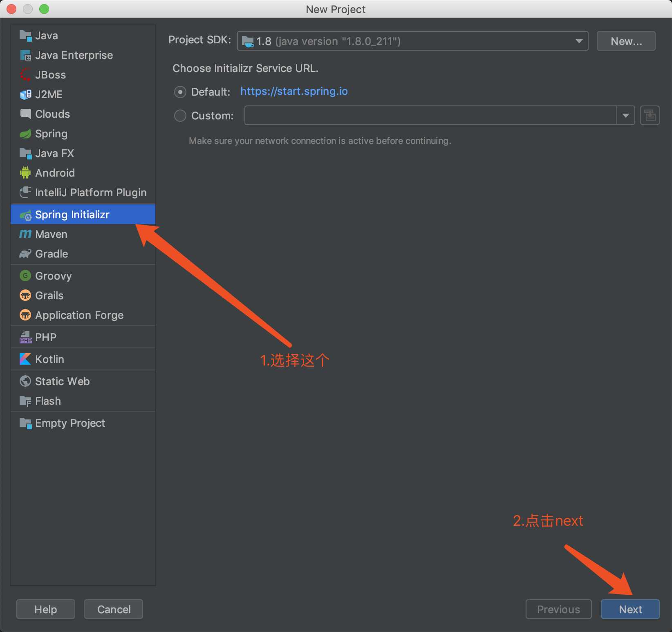The height and width of the screenshot is (632, 672).
Task: Select Groovy project type
Action: click(x=83, y=276)
